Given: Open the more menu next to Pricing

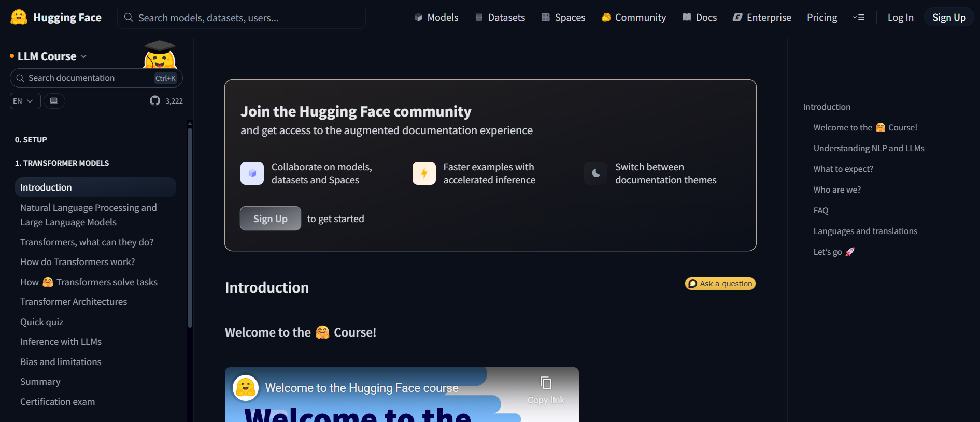Looking at the screenshot, I should coord(859,18).
